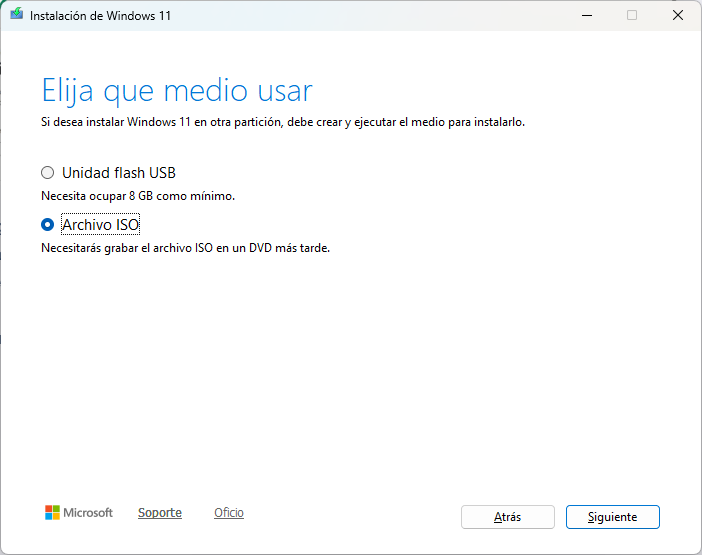Select the Unidad flash USB radio button
Image resolution: width=702 pixels, height=555 pixels.
[47, 172]
